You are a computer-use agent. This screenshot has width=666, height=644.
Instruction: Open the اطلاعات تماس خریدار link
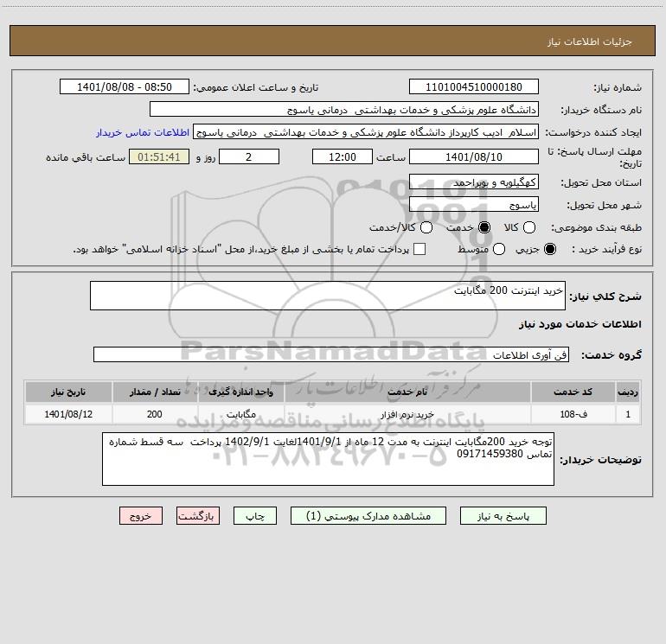(x=143, y=132)
